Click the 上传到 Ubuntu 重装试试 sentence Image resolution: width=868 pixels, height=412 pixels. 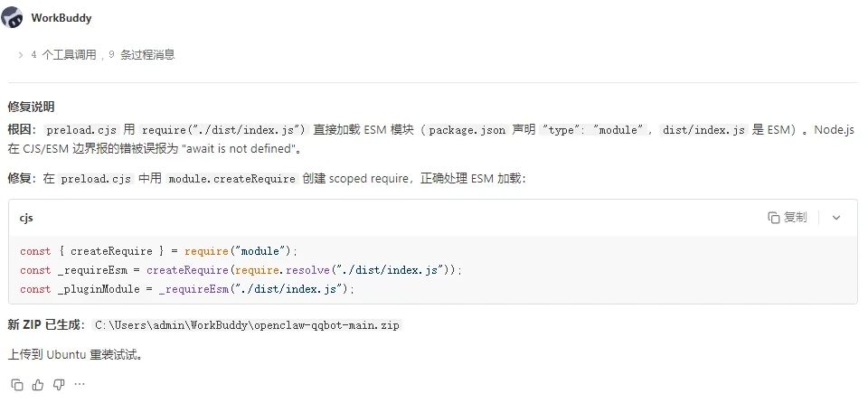(75, 355)
